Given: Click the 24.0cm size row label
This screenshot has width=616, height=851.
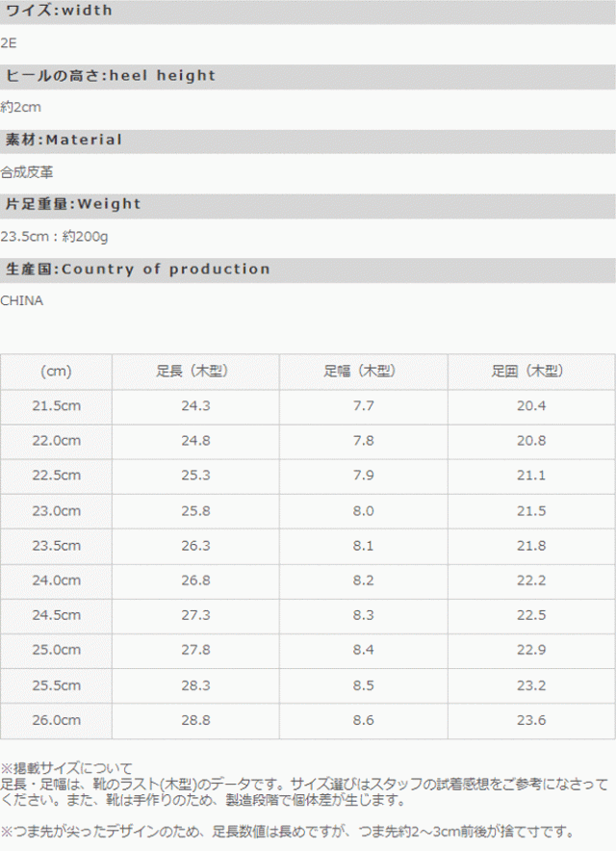Looking at the screenshot, I should tap(56, 580).
